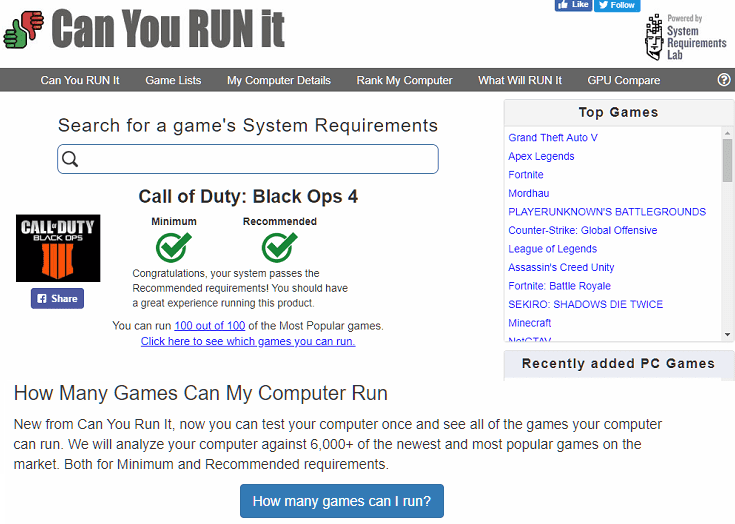735x524 pixels.
Task: Open Rank My Computer page
Action: 405,80
